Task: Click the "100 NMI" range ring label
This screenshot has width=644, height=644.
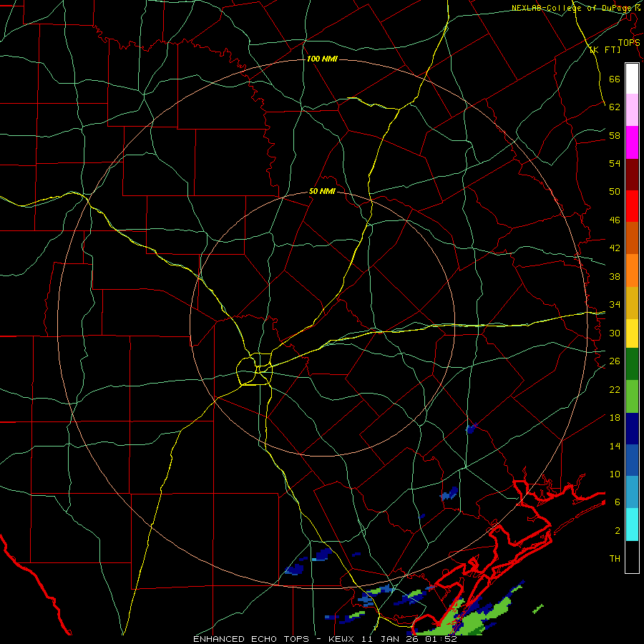Action: tap(322, 59)
